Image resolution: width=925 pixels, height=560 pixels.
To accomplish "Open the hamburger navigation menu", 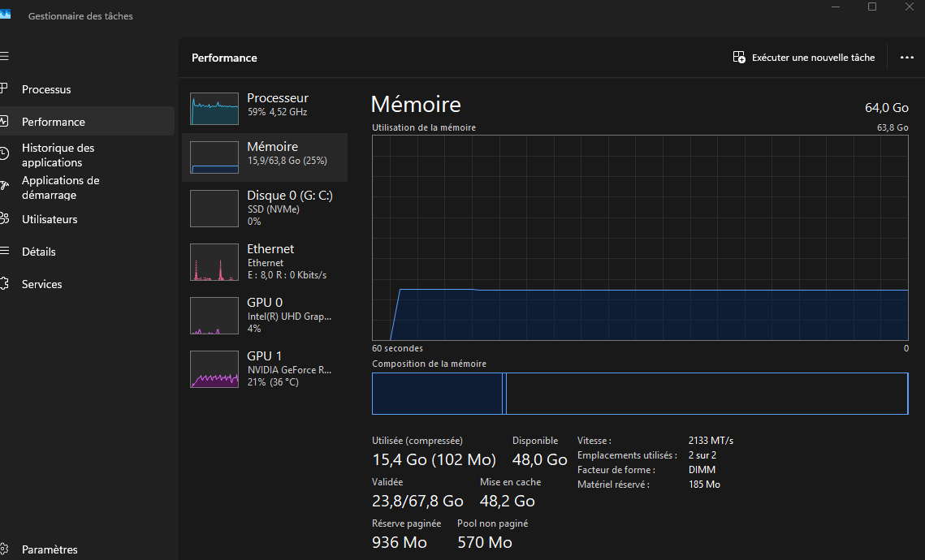I will click(x=4, y=57).
